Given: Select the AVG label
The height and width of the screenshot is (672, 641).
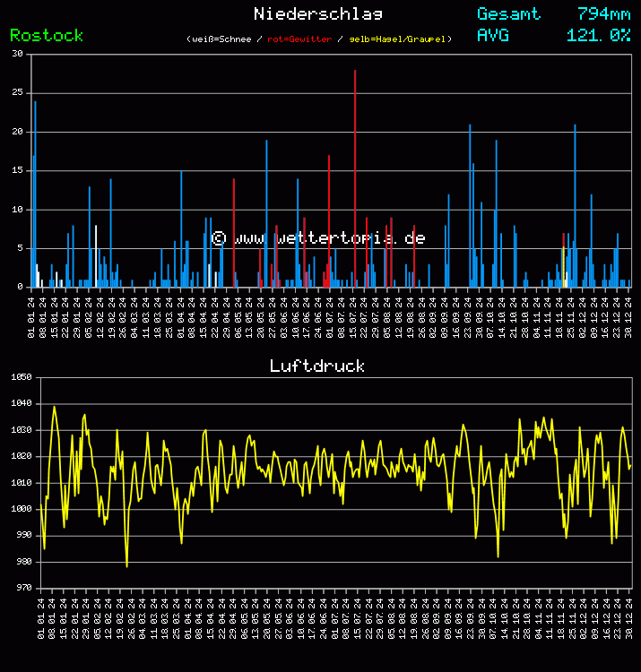Looking at the screenshot, I should click(493, 35).
